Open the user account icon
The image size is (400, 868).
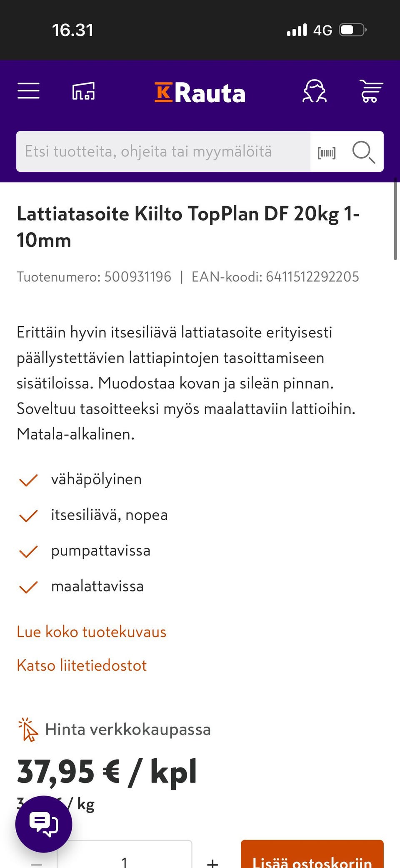(315, 91)
